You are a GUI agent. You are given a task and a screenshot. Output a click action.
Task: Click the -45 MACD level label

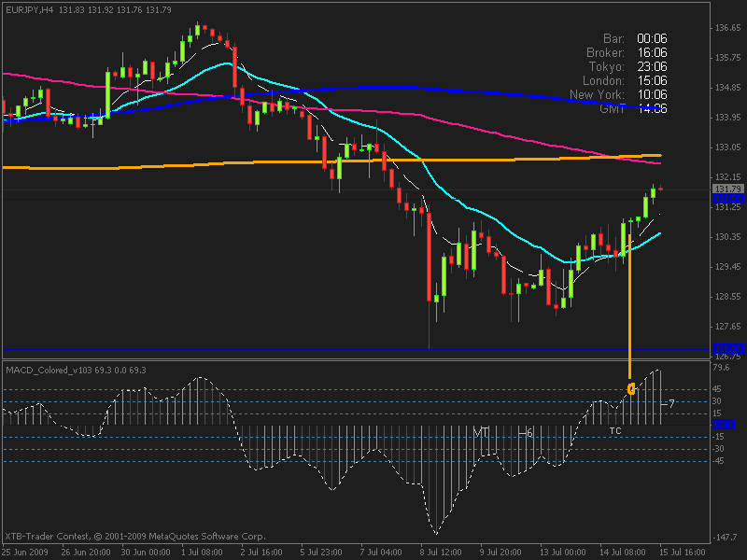tap(718, 461)
